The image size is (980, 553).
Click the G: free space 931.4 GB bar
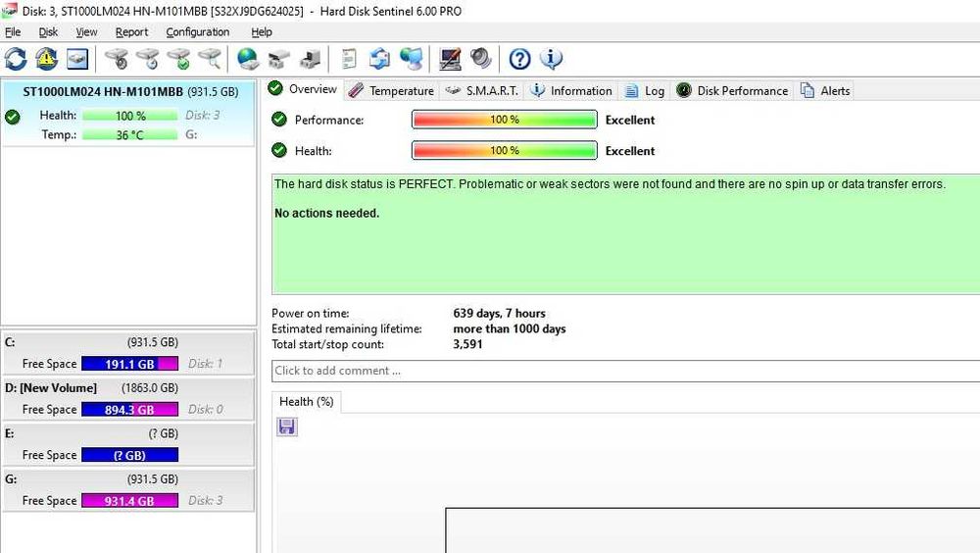click(130, 500)
